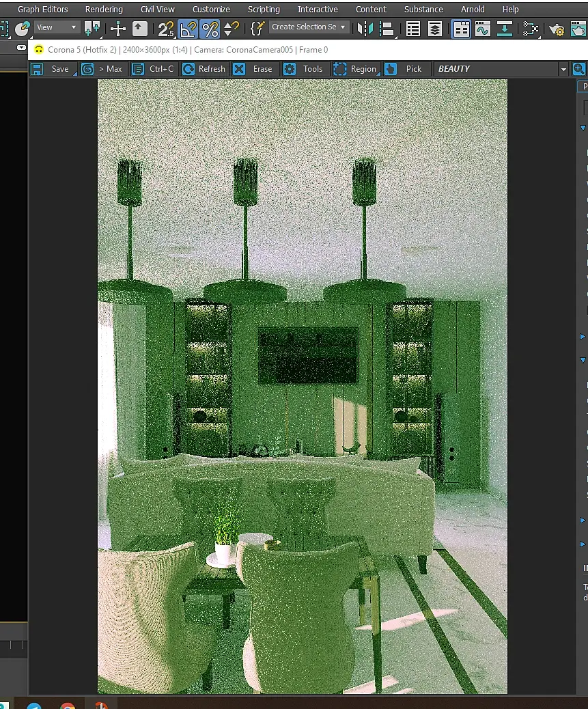Open the Civil View menu

click(x=157, y=9)
